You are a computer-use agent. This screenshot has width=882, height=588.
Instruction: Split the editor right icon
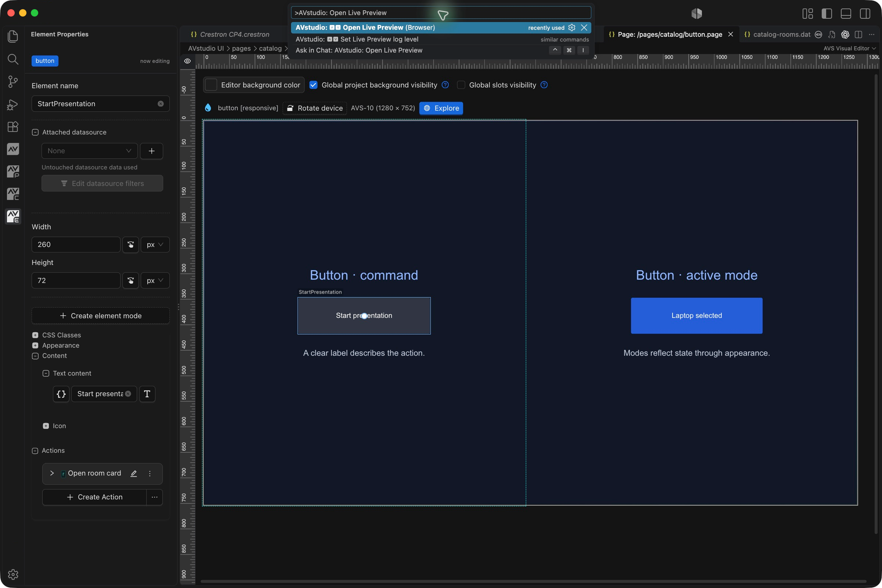tap(858, 34)
